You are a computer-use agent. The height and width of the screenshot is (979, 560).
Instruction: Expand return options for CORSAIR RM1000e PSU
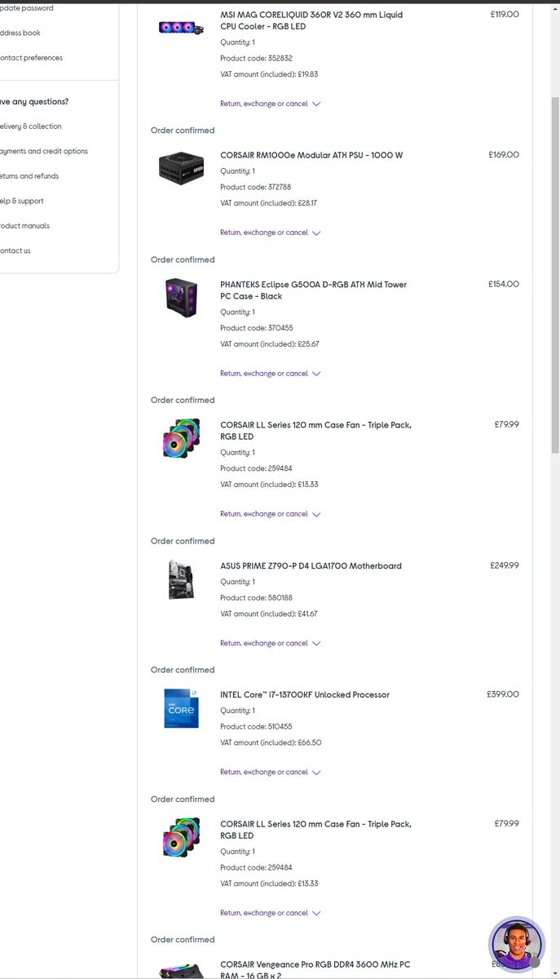pos(270,233)
